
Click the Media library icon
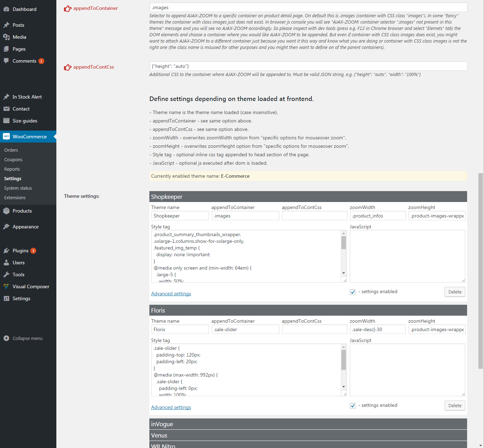coord(6,37)
